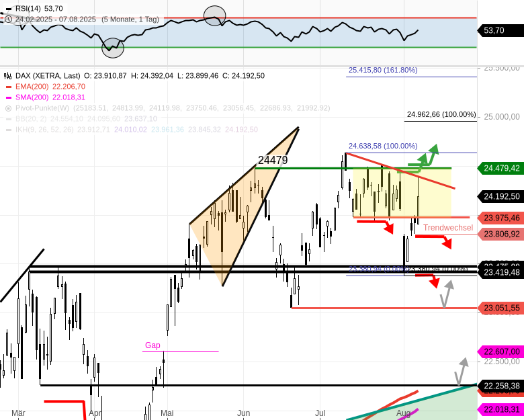The width and height of the screenshot is (524, 420).
Task: Click the Apr label on the time axis
Action: pyautogui.click(x=95, y=413)
